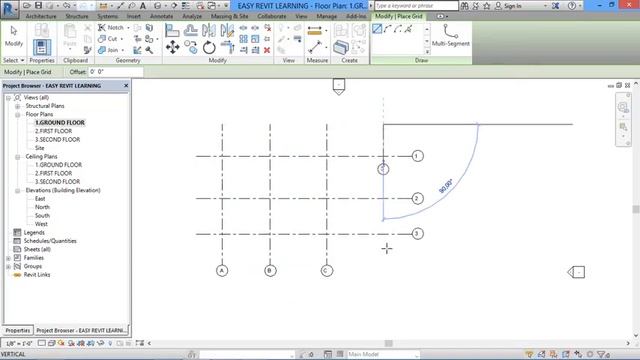The image size is (640, 360).
Task: Select 2.FIRST FLOOR under Floor Plans
Action: pyautogui.click(x=53, y=131)
